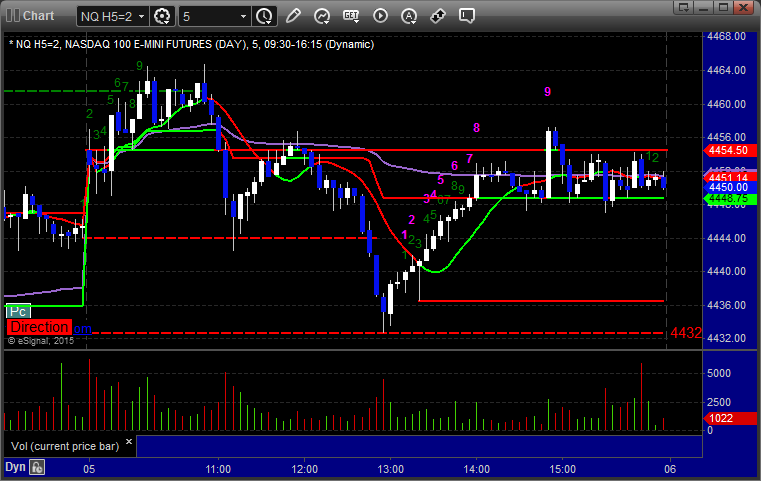Click the 4440.00 price scale label

(x=727, y=271)
